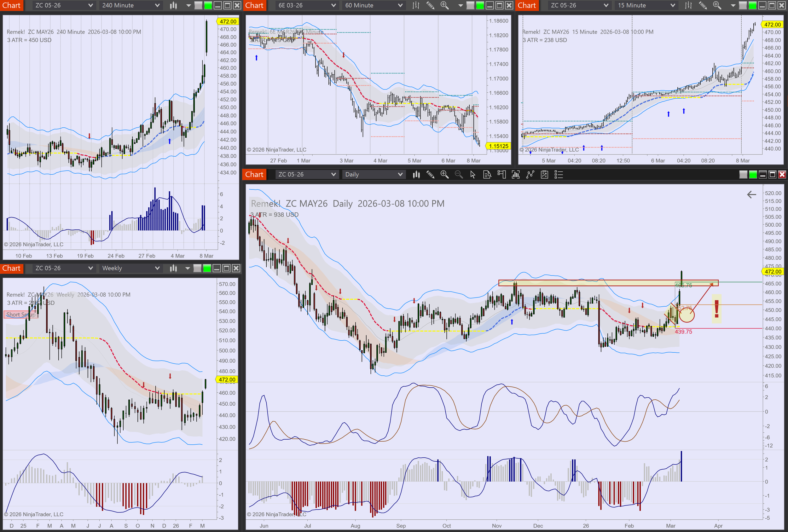Toggle green instrument link on Weekly chart
The image size is (788, 532).
coord(207,268)
